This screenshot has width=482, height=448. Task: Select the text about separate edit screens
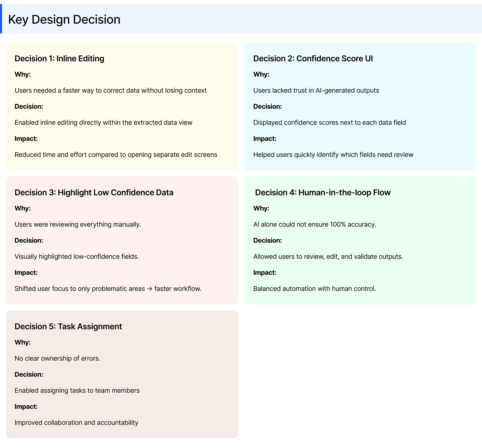(x=116, y=154)
